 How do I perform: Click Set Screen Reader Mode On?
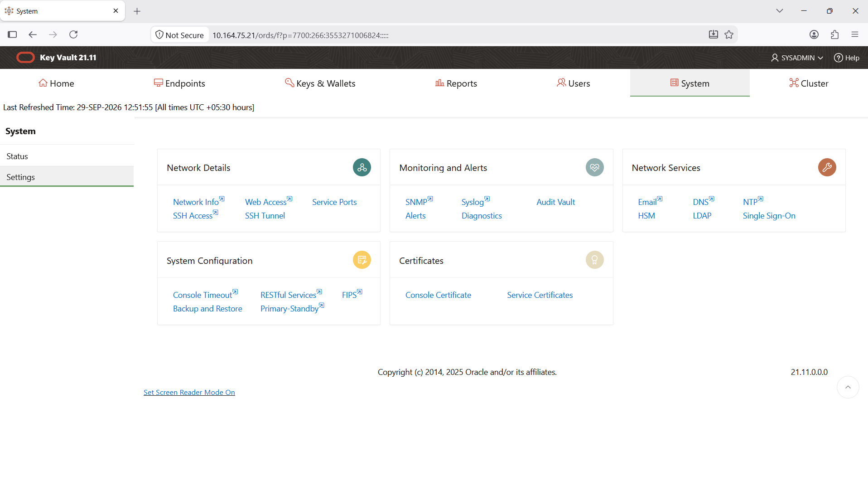click(x=189, y=392)
